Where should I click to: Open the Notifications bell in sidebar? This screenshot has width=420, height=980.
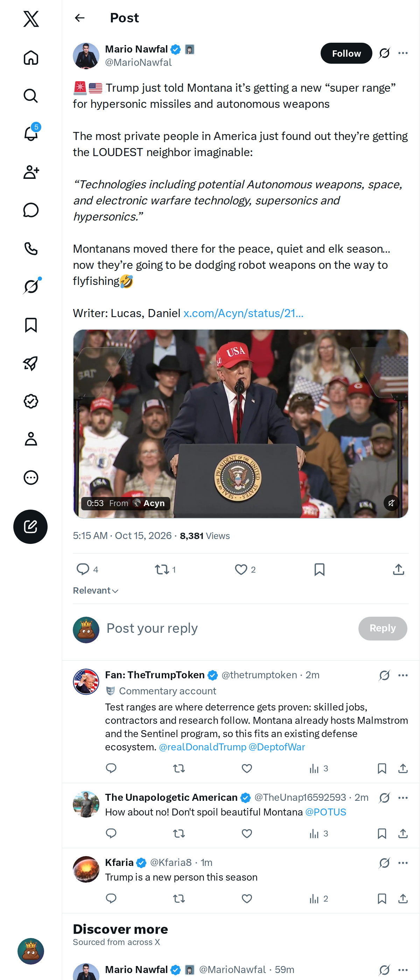pyautogui.click(x=31, y=134)
